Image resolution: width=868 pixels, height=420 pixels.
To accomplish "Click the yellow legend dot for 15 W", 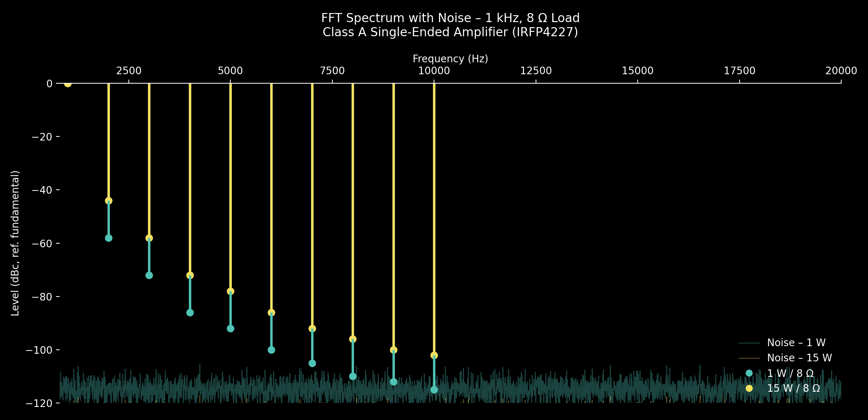I will click(x=749, y=388).
